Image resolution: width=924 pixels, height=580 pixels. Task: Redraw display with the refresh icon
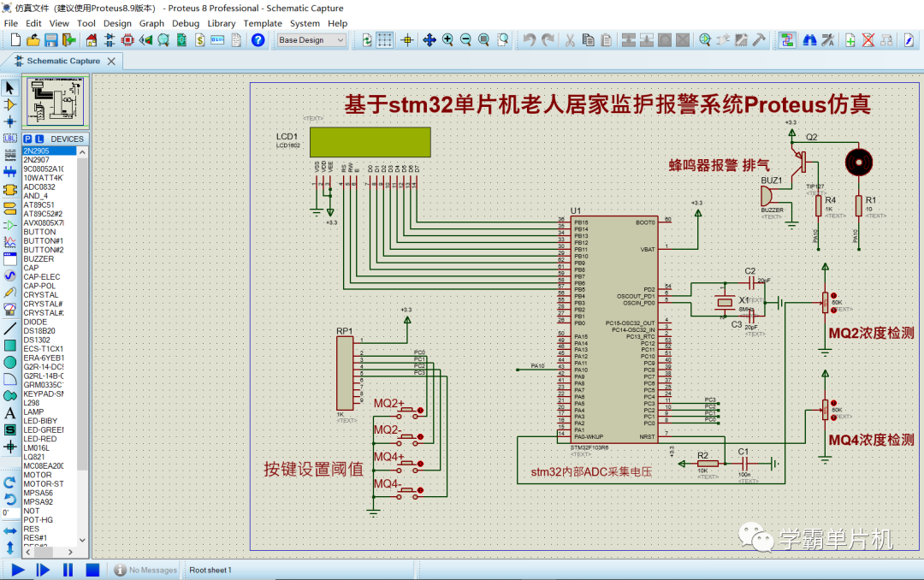pos(367,40)
